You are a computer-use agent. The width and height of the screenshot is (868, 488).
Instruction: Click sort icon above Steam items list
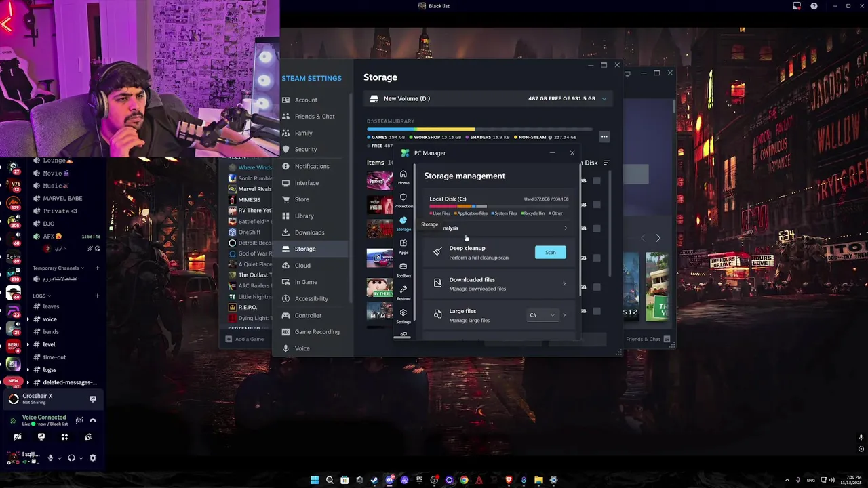pos(606,163)
